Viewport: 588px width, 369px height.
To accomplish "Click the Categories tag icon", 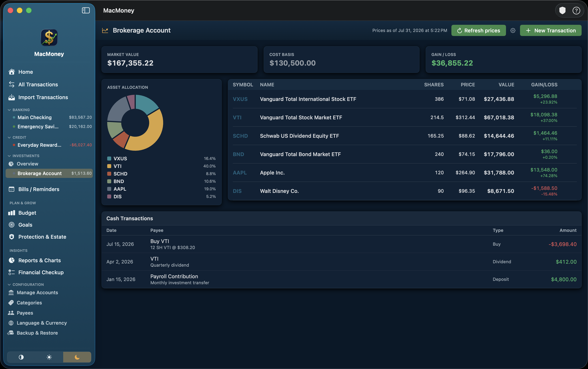I will [x=11, y=303].
